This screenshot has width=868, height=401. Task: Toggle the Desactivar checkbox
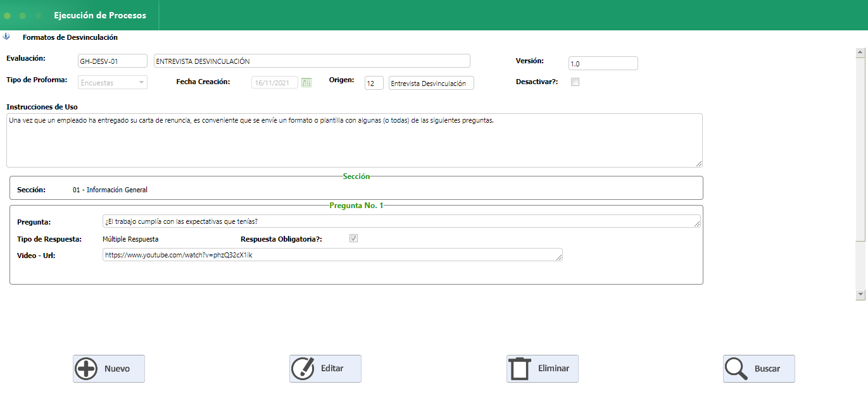click(x=575, y=82)
